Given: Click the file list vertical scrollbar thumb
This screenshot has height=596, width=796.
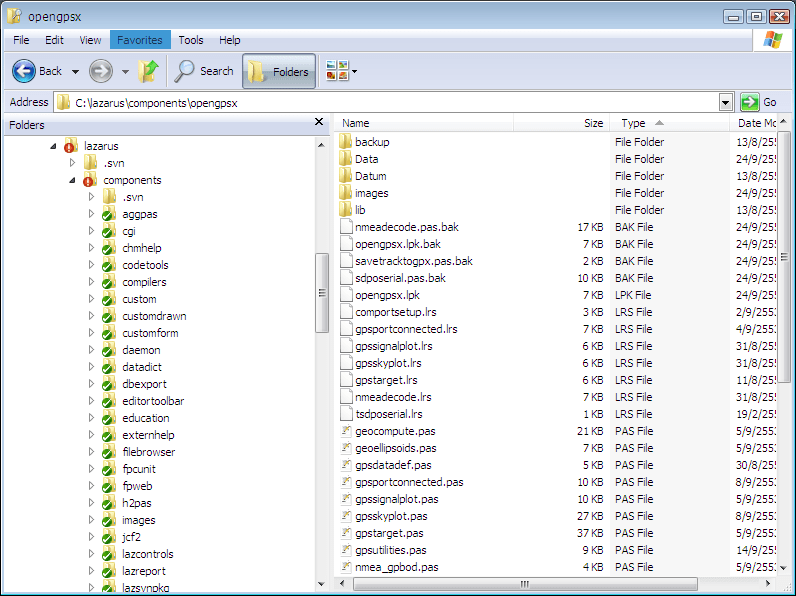Looking at the screenshot, I should click(784, 257).
